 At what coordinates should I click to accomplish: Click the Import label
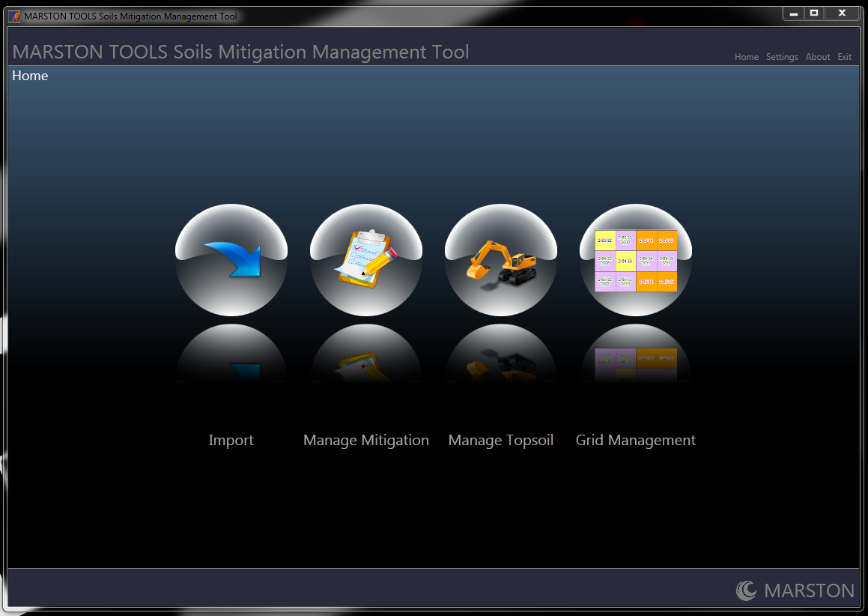pos(231,440)
